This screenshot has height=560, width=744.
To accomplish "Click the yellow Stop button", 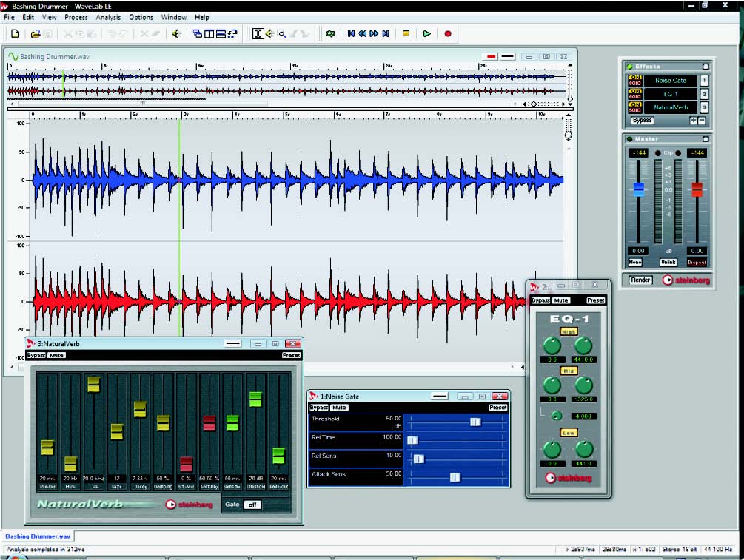I will click(406, 34).
